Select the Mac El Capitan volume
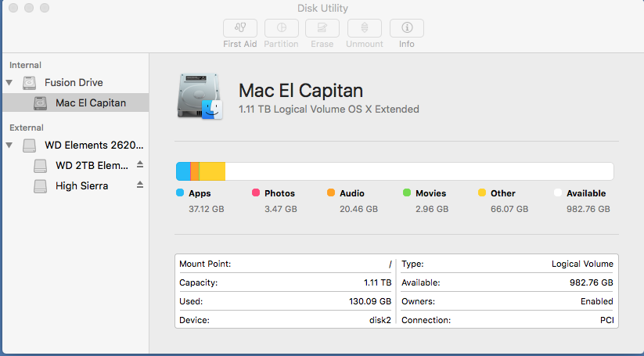This screenshot has height=356, width=644. coord(76,102)
